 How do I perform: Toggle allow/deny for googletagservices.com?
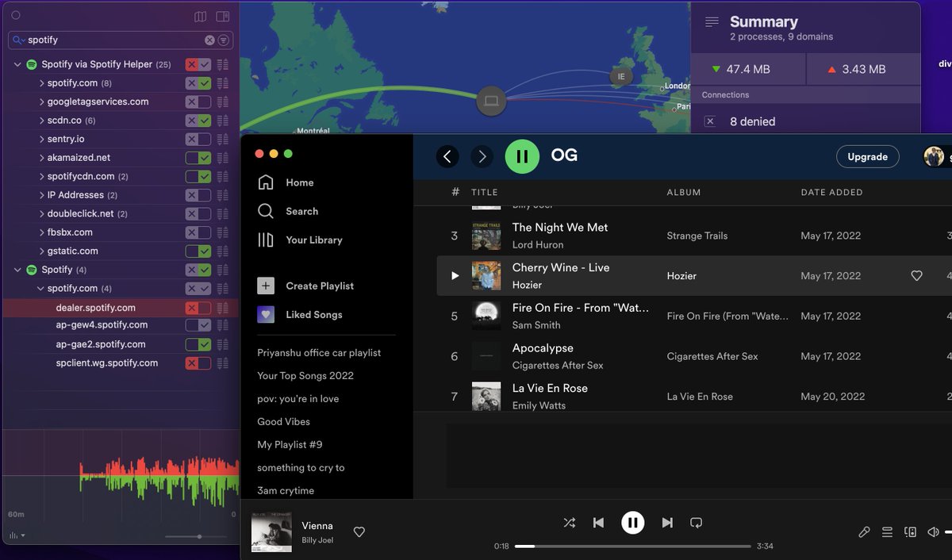198,102
